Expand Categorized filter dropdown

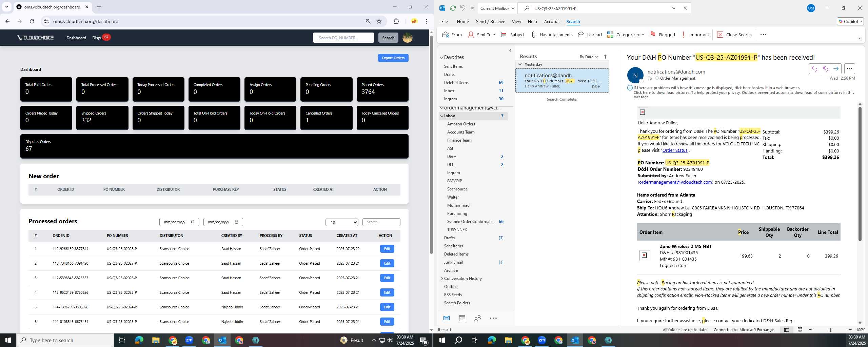643,35
